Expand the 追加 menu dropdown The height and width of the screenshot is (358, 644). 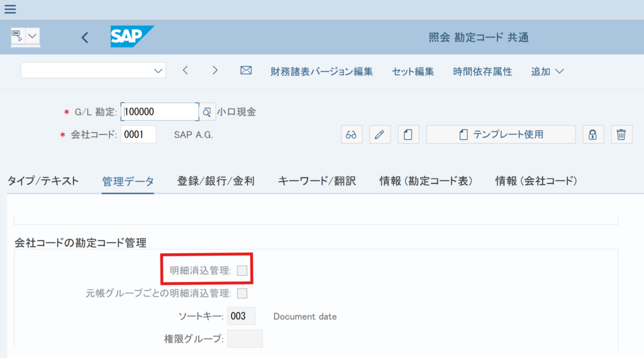coord(547,71)
